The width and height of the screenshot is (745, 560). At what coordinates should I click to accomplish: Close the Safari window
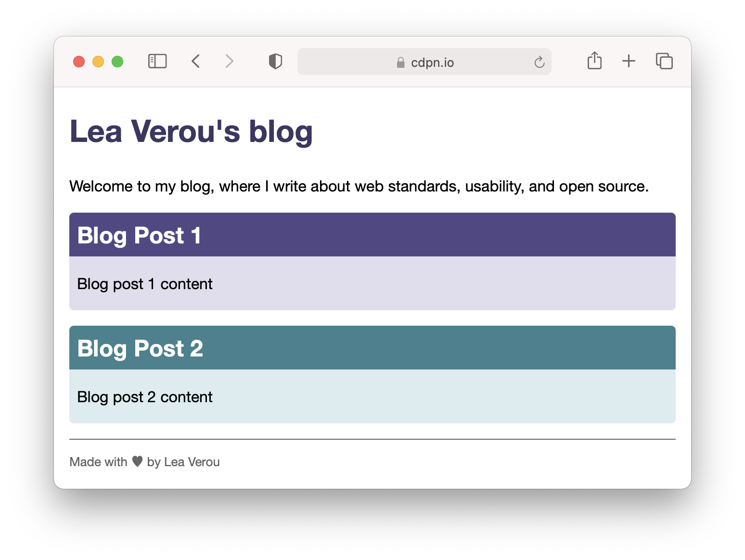tap(79, 62)
